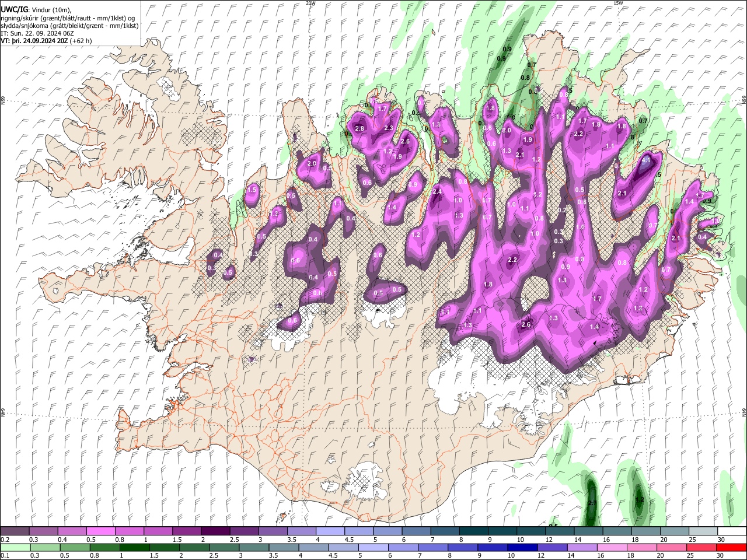This screenshot has width=747, height=560.
Task: Click the bright magenta 0.5 snow legend swatch
Action: pyautogui.click(x=100, y=531)
